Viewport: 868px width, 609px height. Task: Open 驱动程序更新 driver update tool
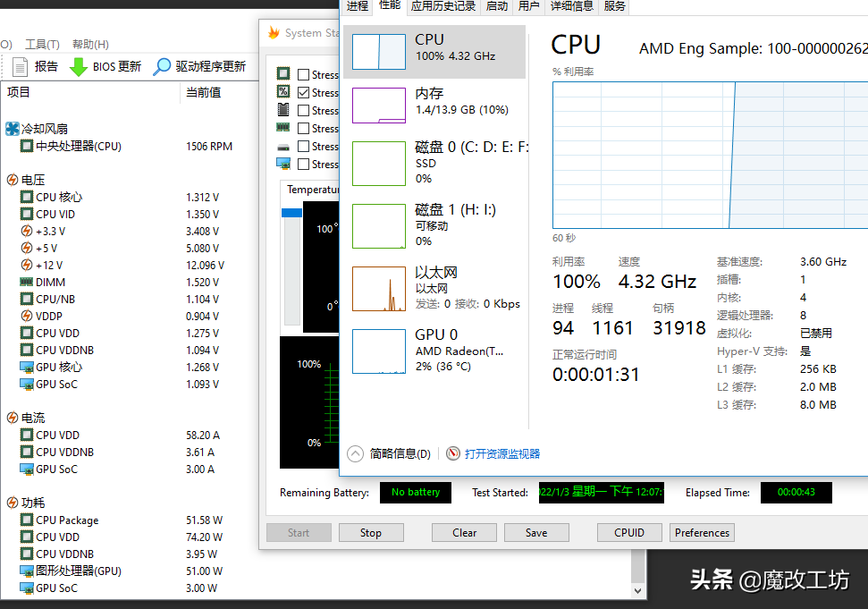(199, 66)
